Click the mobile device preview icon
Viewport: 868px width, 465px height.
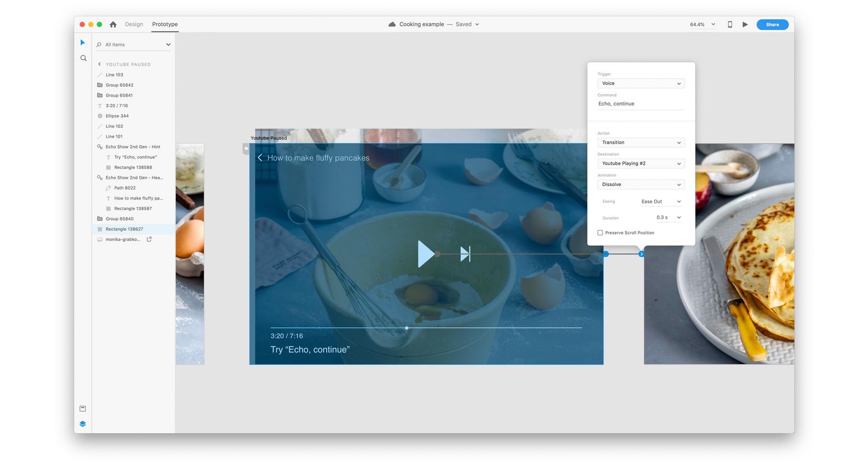tap(730, 24)
